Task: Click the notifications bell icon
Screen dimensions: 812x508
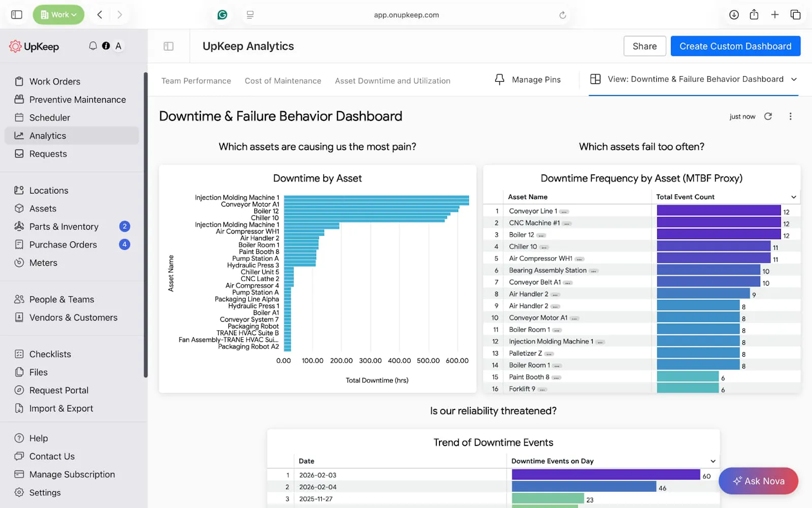Action: click(93, 46)
